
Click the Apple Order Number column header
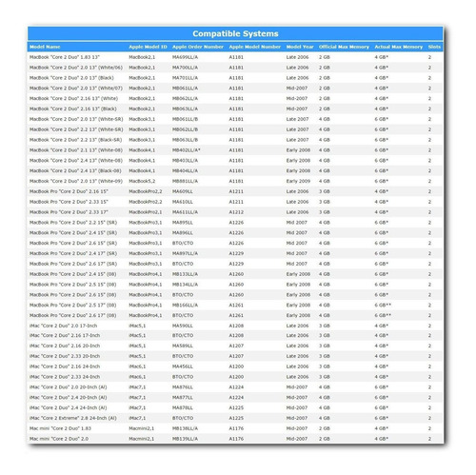coord(198,47)
